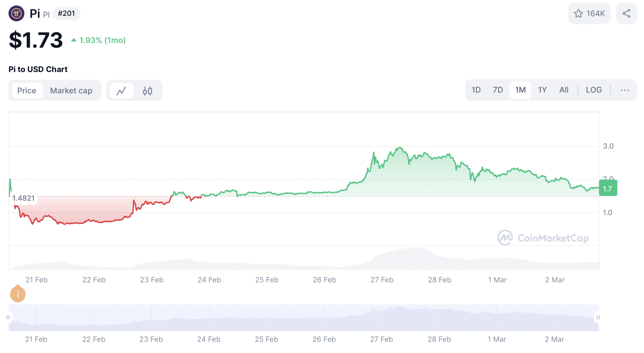The width and height of the screenshot is (644, 353).
Task: Open the share icon button
Action: point(626,14)
